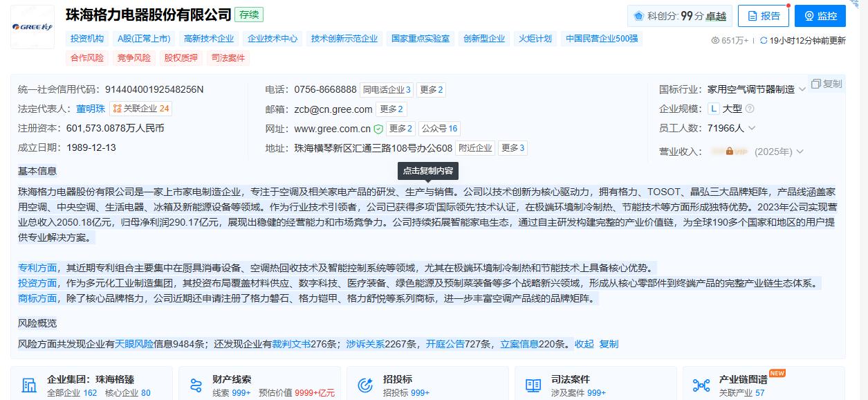Click the Gree company logo thumbnail
868x400 pixels.
pos(33,27)
